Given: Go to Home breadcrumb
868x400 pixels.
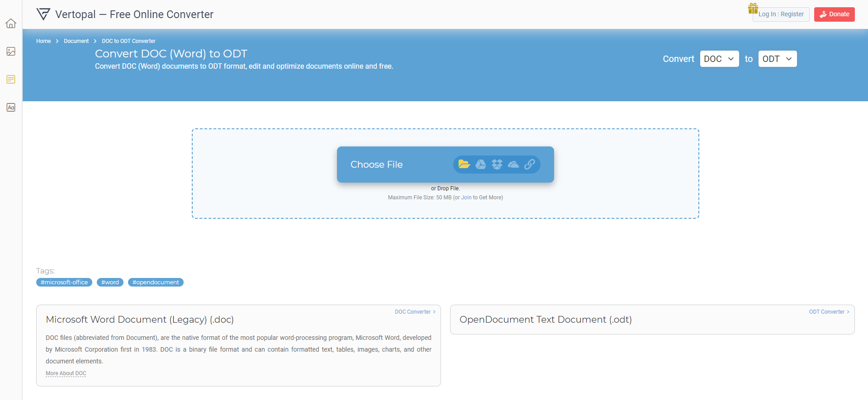Looking at the screenshot, I should (x=43, y=41).
